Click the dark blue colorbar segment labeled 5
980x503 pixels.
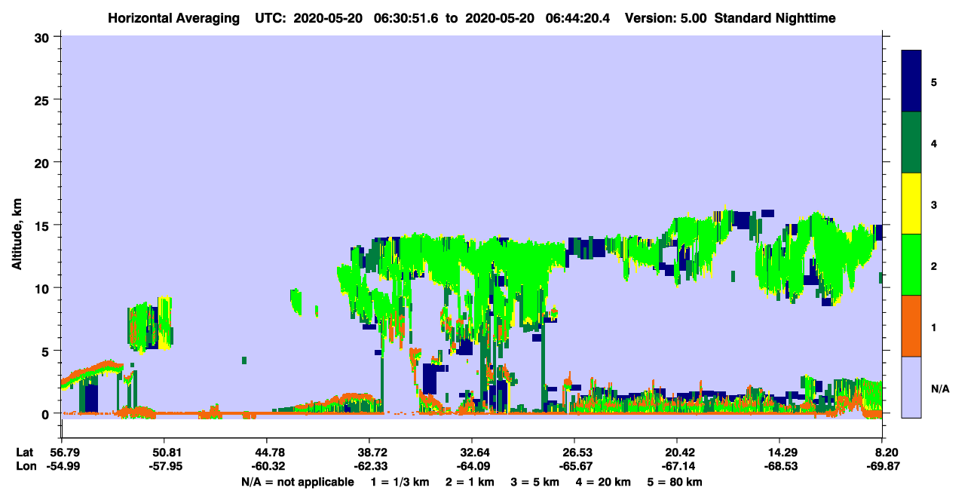tap(911, 81)
